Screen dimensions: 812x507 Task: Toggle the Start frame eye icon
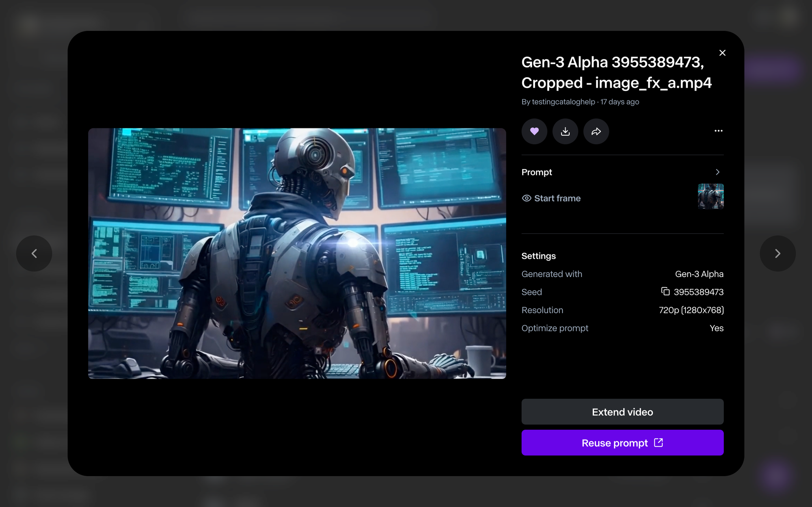(527, 198)
